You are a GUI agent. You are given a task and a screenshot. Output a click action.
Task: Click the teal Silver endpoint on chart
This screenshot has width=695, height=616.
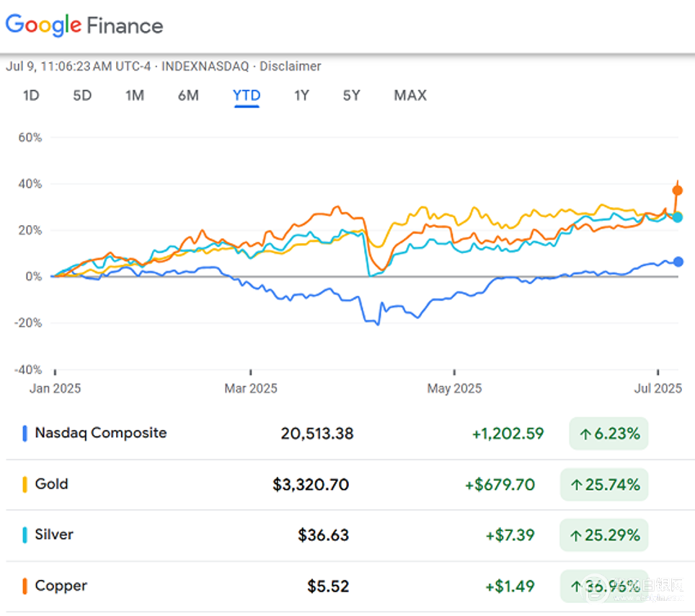677,217
